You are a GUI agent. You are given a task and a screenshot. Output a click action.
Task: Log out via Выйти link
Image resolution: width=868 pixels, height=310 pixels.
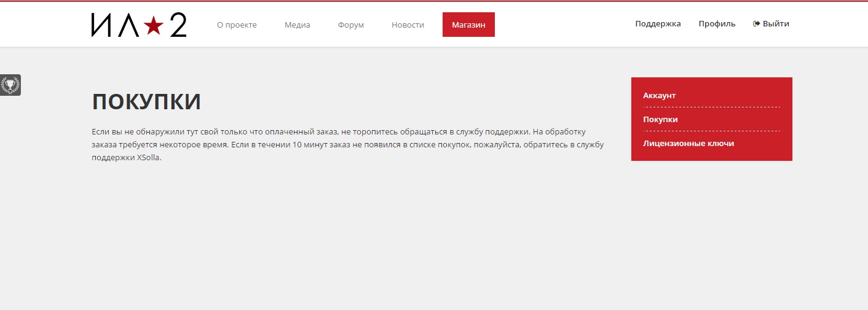coord(771,24)
